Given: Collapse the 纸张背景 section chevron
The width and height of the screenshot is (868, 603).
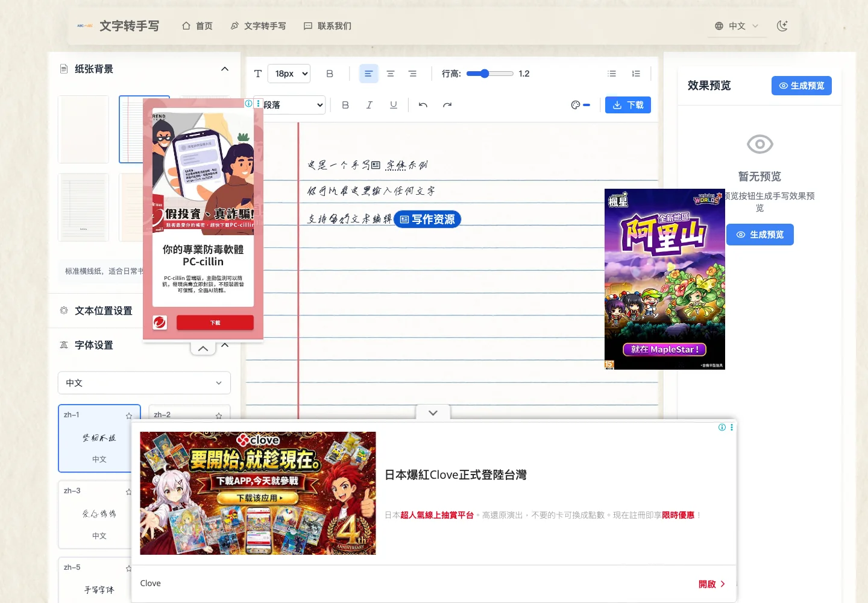Looking at the screenshot, I should pos(225,69).
